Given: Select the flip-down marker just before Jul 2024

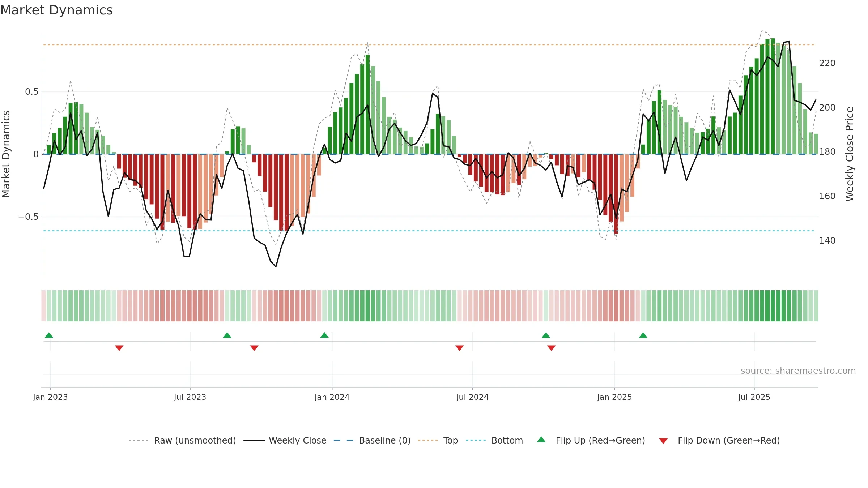Looking at the screenshot, I should [x=459, y=348].
